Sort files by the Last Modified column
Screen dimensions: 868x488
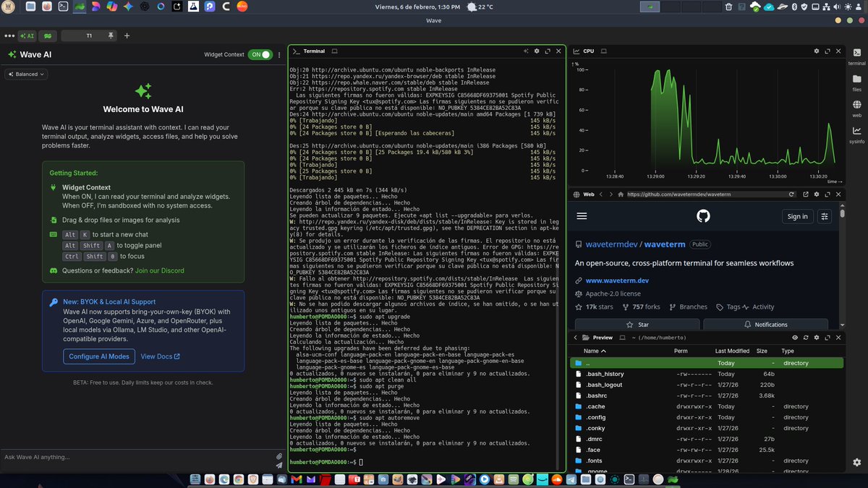732,351
